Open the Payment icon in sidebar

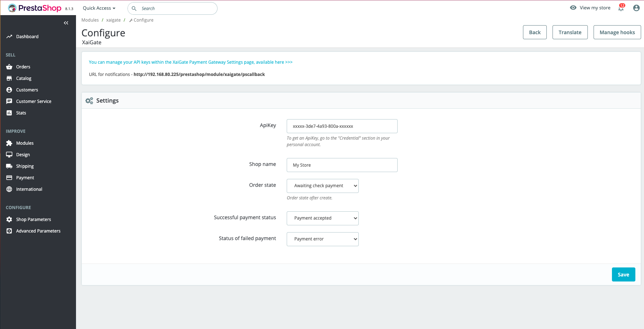[9, 177]
